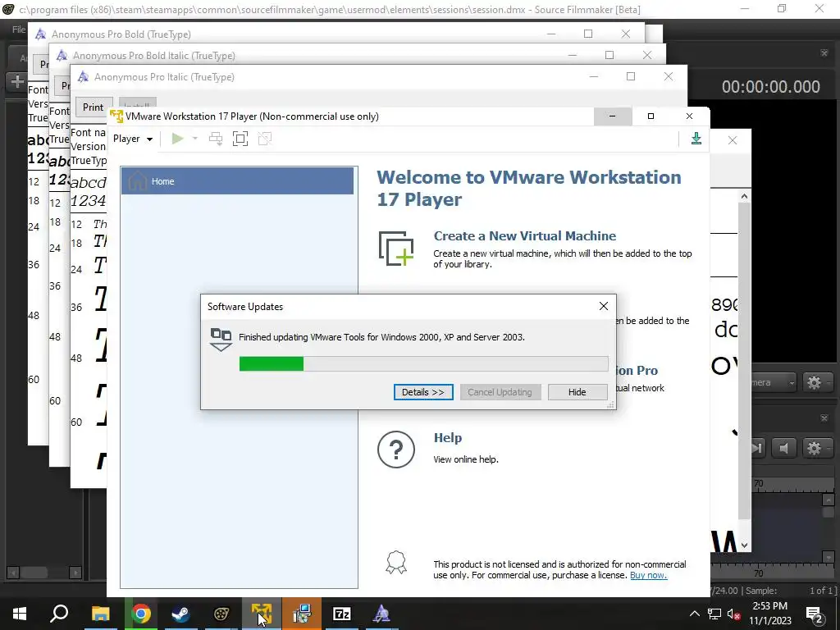840x630 pixels.
Task: Click the muted volume tray icon
Action: tap(733, 614)
